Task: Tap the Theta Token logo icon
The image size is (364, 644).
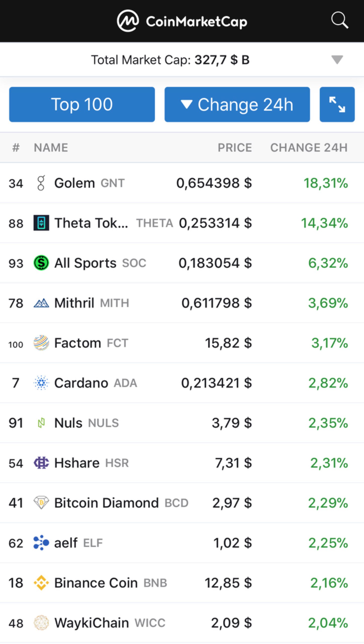Action: tap(41, 223)
